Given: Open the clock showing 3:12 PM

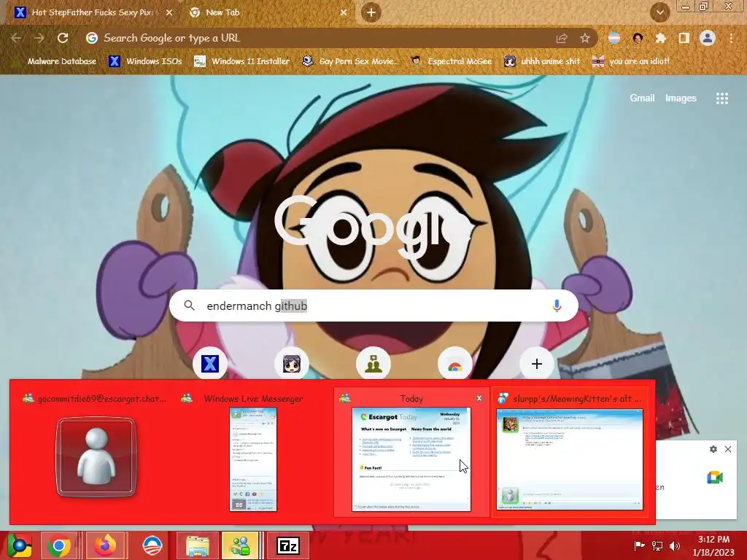Looking at the screenshot, I should (713, 545).
